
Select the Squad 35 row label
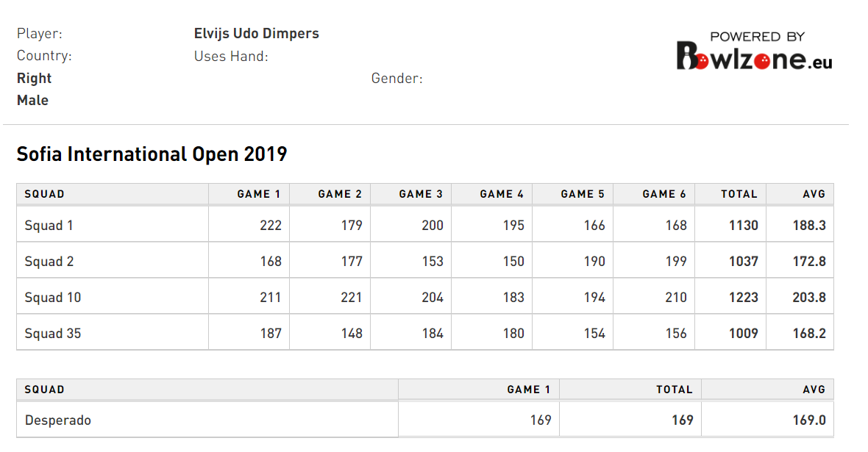(52, 334)
